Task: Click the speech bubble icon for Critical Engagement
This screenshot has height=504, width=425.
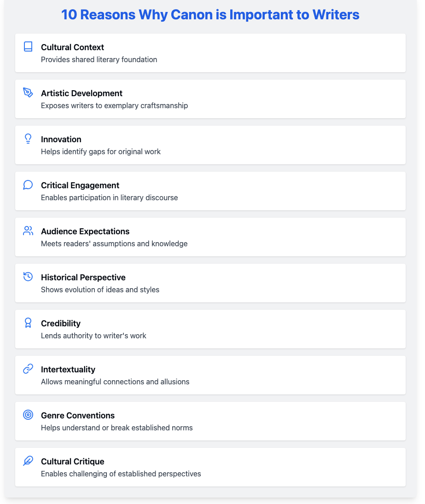Action: (x=28, y=185)
